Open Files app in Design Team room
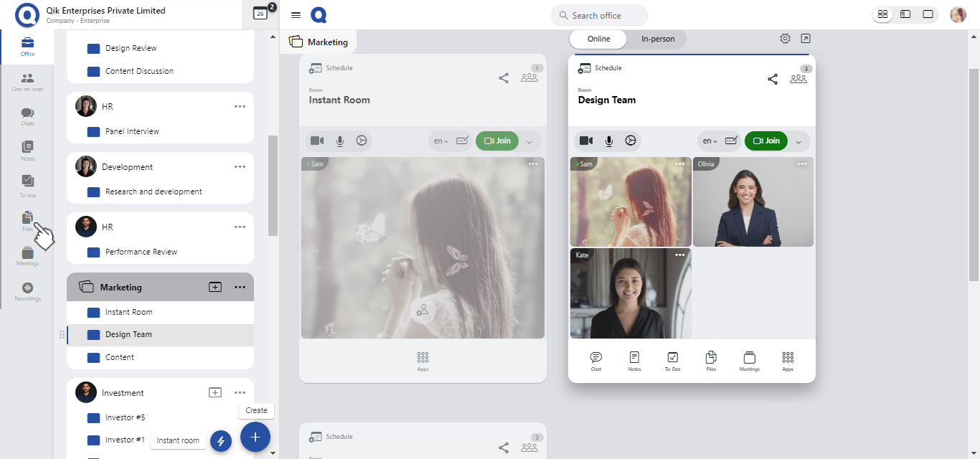This screenshot has width=980, height=459. [x=711, y=360]
